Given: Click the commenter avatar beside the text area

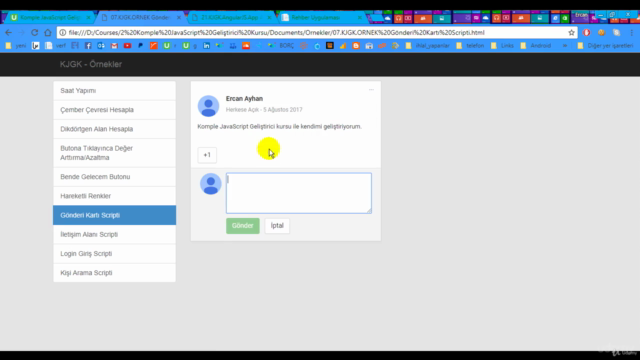Looking at the screenshot, I should tap(211, 184).
